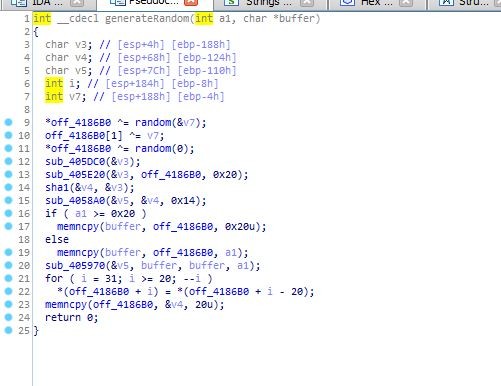
Task: Click the Hex View tab icon
Action: 347,3
